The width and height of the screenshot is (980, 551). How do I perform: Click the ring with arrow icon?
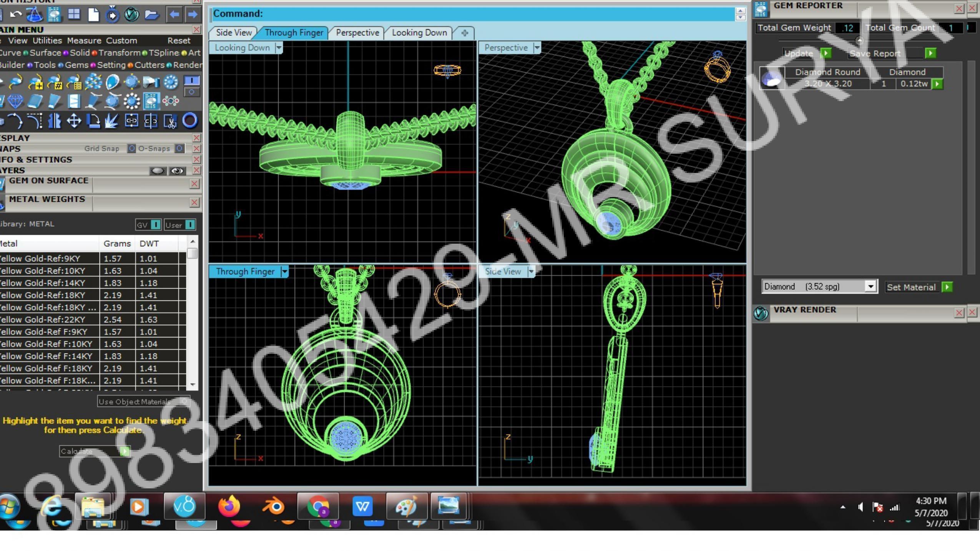coord(113,15)
